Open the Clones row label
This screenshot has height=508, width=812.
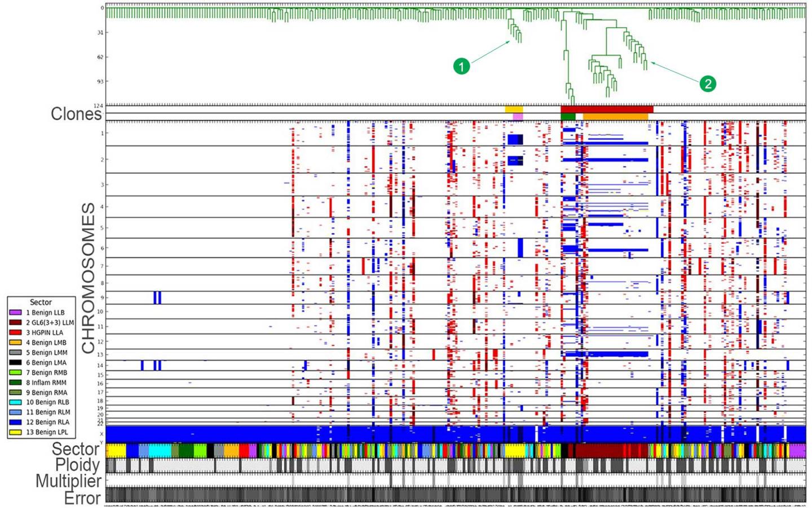click(75, 113)
